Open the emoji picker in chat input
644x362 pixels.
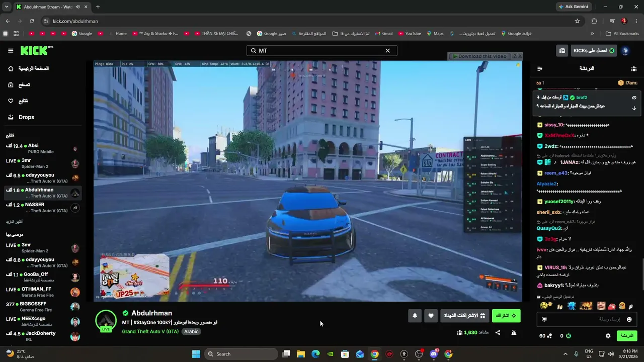(629, 319)
